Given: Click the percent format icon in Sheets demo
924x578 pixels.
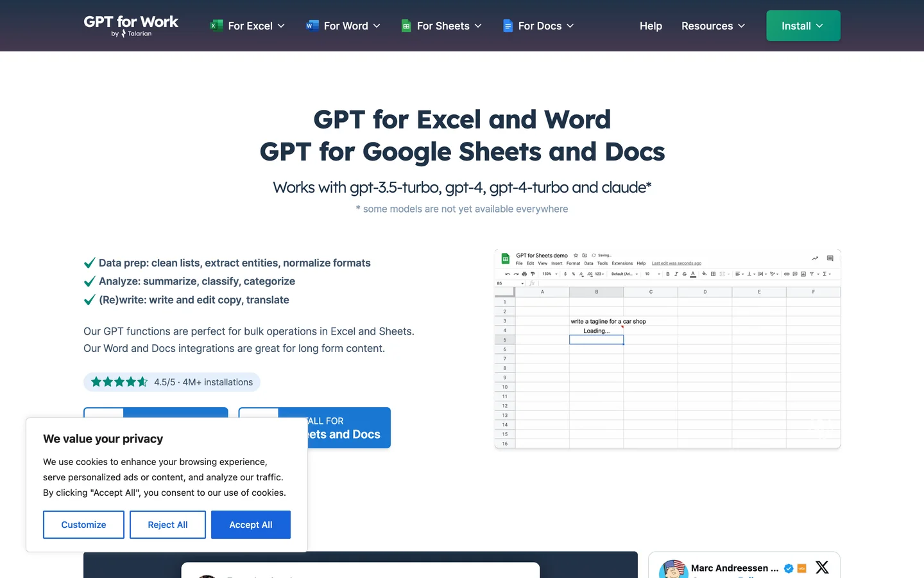Looking at the screenshot, I should tap(574, 274).
